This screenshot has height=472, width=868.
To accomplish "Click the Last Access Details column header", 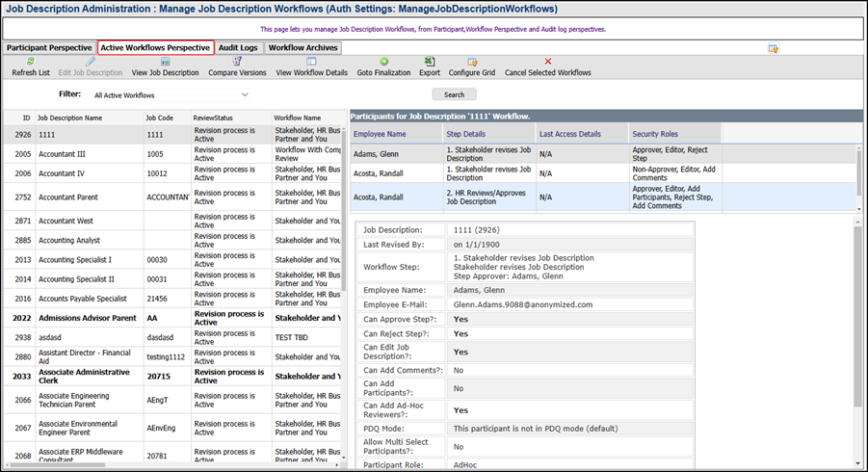I will (x=582, y=134).
